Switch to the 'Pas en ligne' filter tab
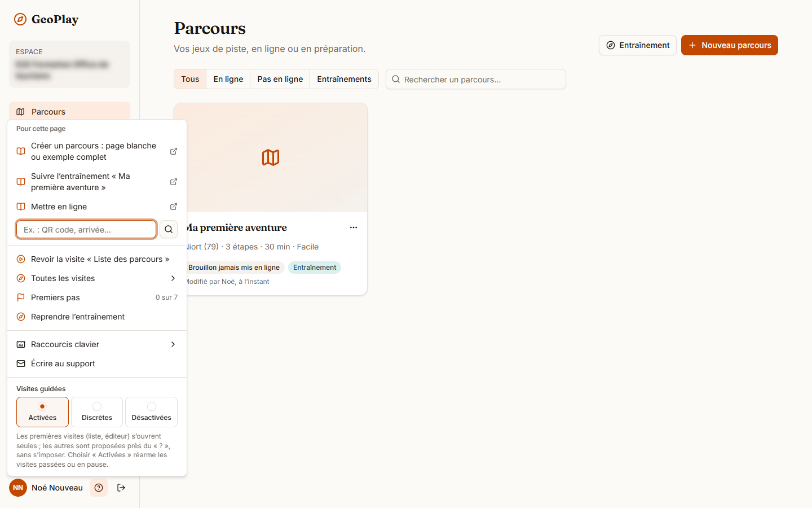The width and height of the screenshot is (812, 508). pyautogui.click(x=280, y=79)
